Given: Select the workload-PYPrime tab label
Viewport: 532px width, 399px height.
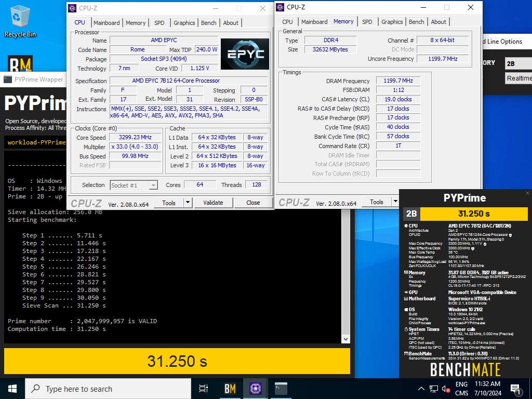Looking at the screenshot, I should click(x=37, y=142).
